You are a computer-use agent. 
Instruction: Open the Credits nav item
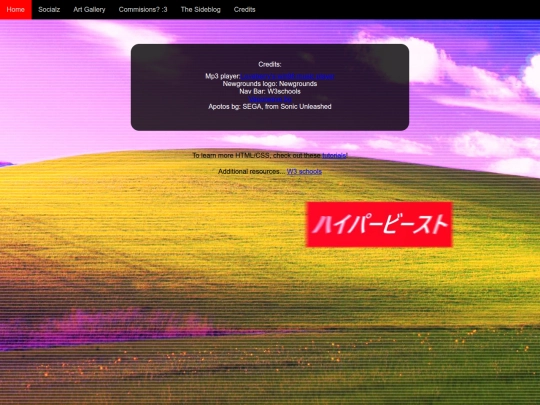245,10
